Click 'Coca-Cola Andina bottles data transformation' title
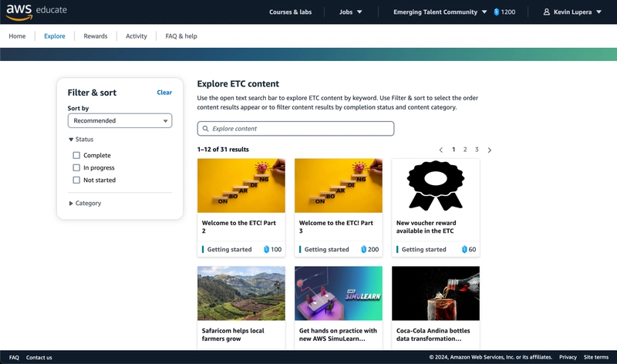 (433, 335)
